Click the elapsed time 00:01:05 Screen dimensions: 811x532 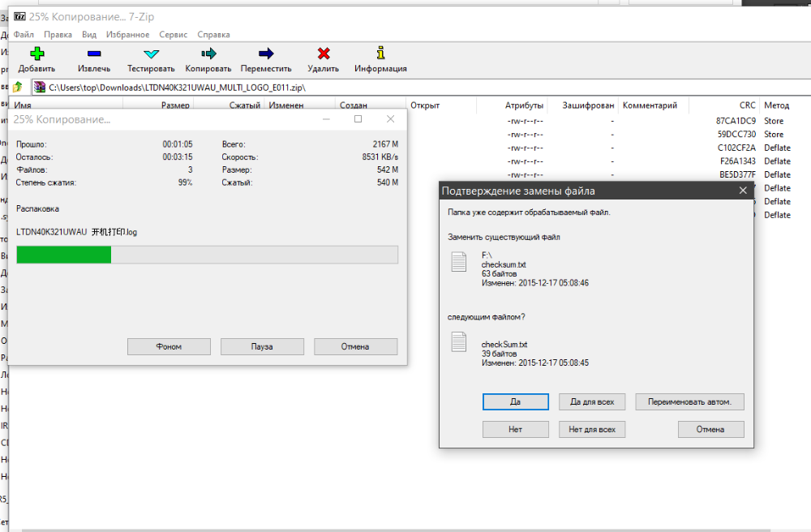(x=178, y=144)
